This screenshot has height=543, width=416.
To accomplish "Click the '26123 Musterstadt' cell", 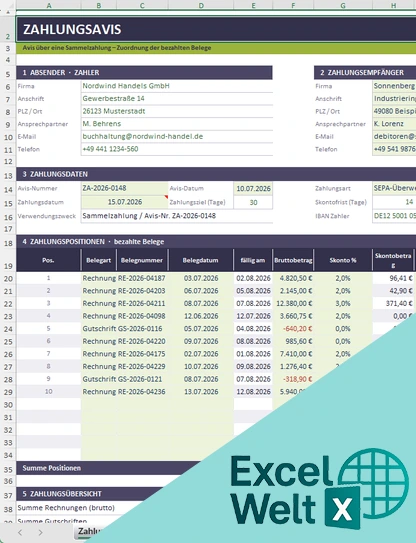I will 177,111.
